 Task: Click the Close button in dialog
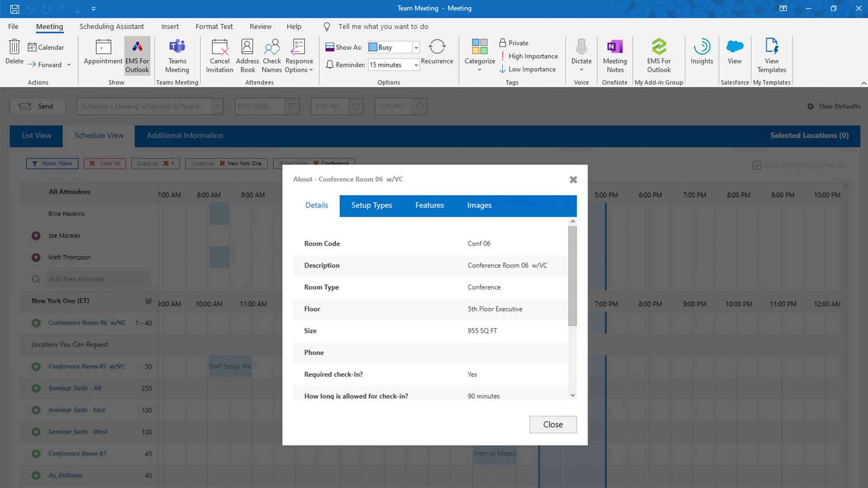tap(552, 424)
